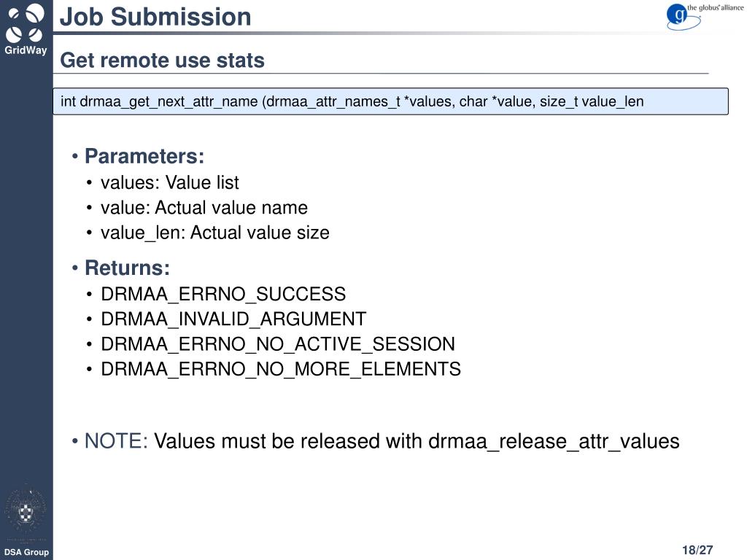Click the GridWay logo icon
Screen dimensions: 747x560
[24, 23]
